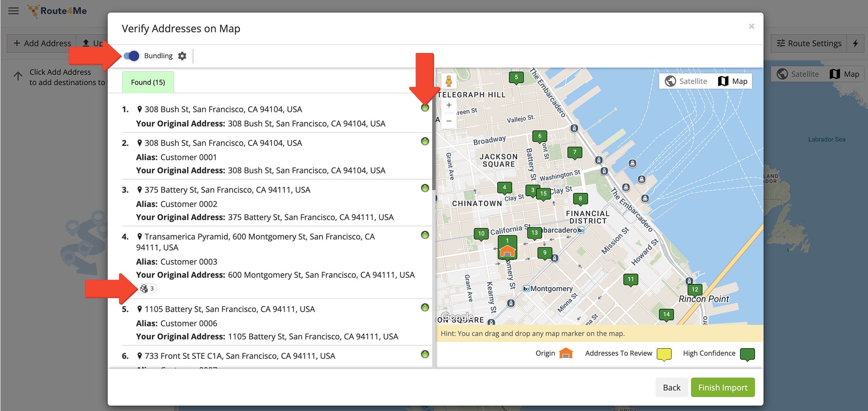The width and height of the screenshot is (868, 411).
Task: Click map marker number 5
Action: (x=516, y=77)
